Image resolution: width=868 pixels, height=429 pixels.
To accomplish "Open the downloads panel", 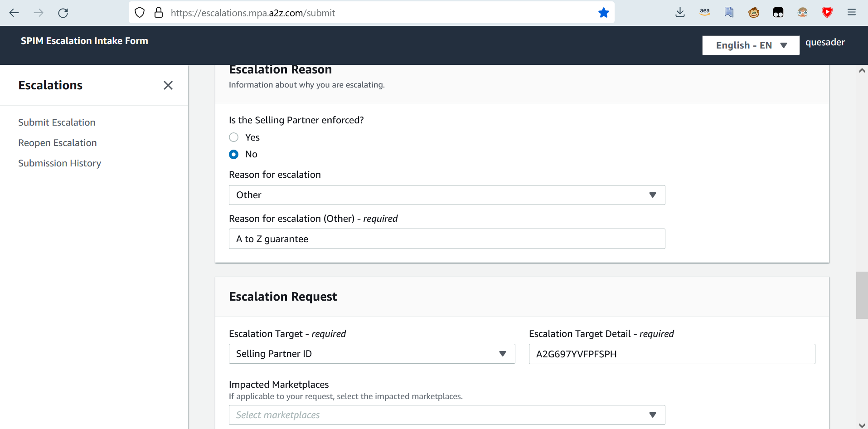I will (680, 13).
